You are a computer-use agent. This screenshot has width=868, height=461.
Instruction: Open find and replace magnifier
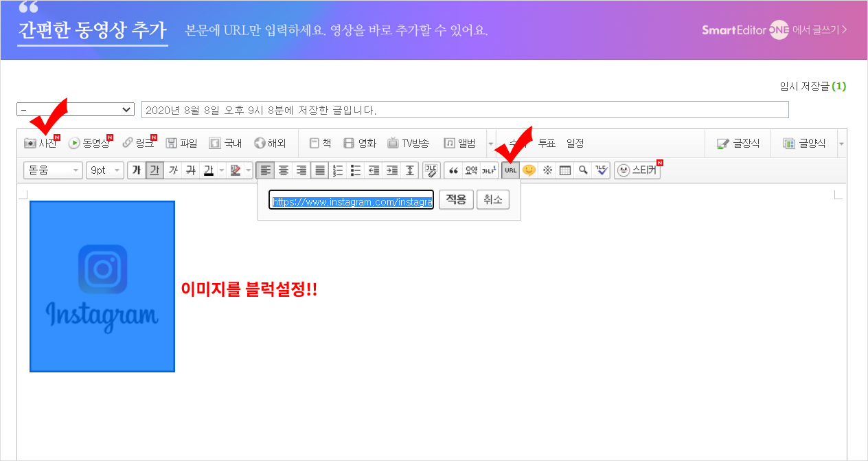(583, 170)
